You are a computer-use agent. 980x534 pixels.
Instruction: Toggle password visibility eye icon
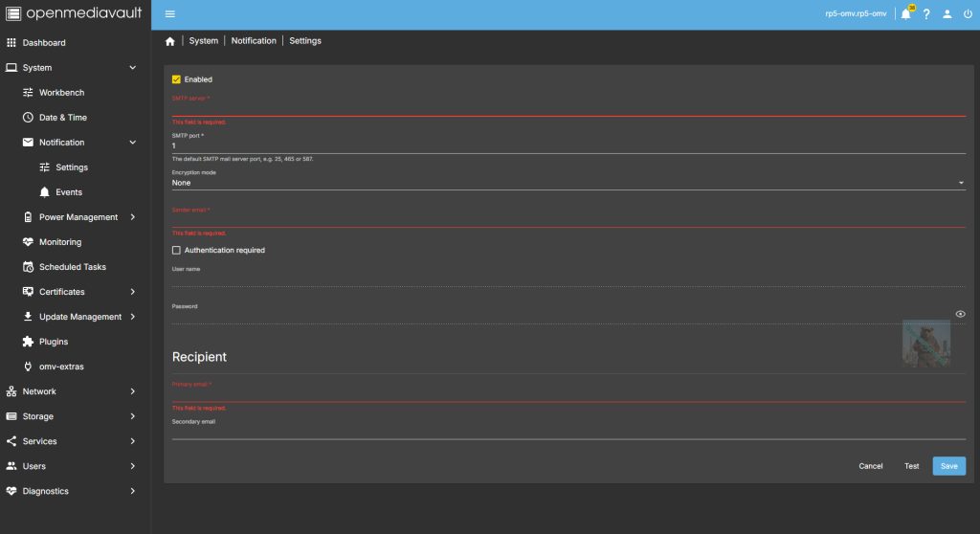click(x=960, y=314)
